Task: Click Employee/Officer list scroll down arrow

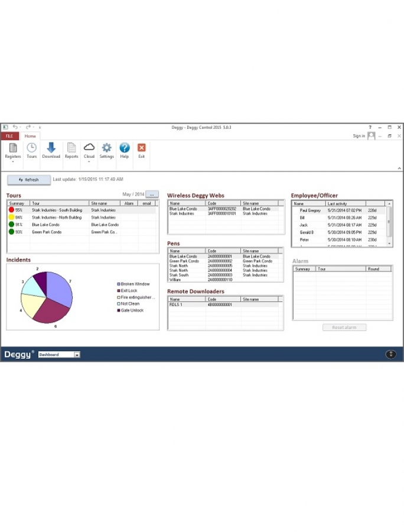Action: coord(389,244)
